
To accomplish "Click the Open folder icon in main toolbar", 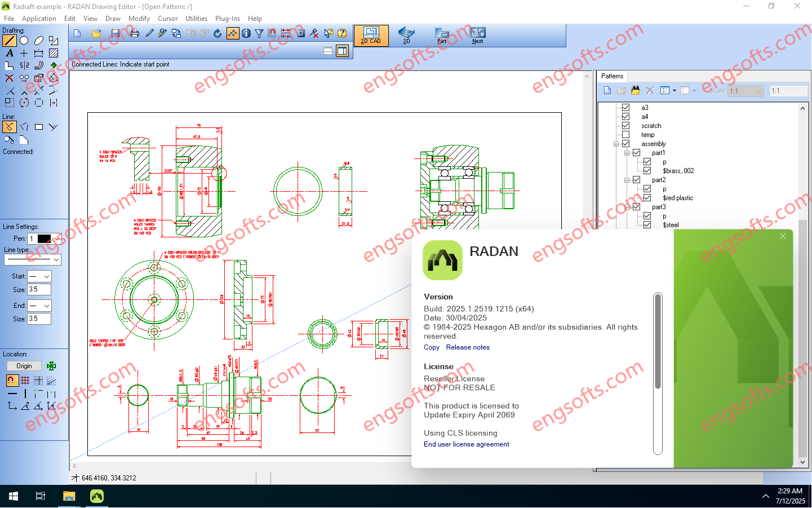I will click(x=96, y=34).
